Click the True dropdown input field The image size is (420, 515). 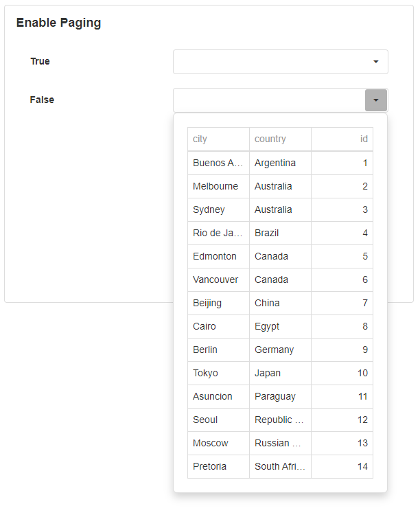tap(269, 62)
